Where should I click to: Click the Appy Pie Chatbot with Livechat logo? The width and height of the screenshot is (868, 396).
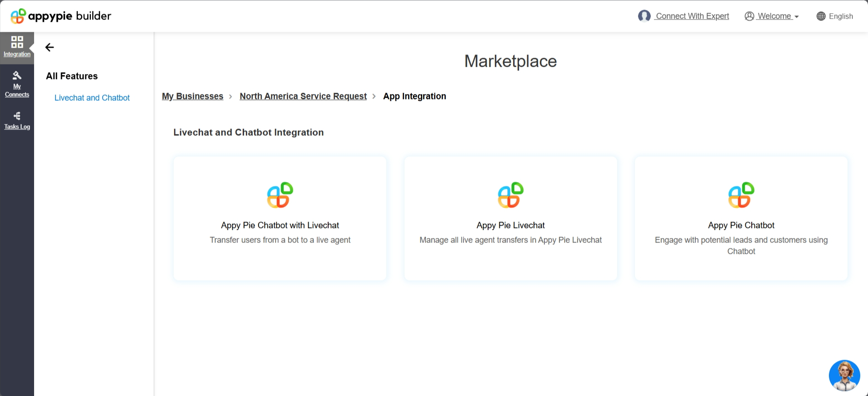(x=280, y=195)
